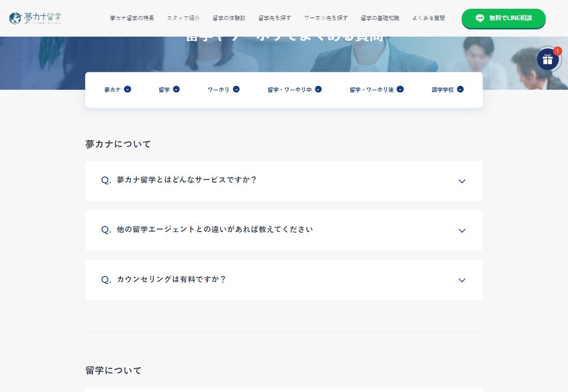Jump to 留学 section tab
Image resolution: width=568 pixels, height=392 pixels.
tap(169, 89)
